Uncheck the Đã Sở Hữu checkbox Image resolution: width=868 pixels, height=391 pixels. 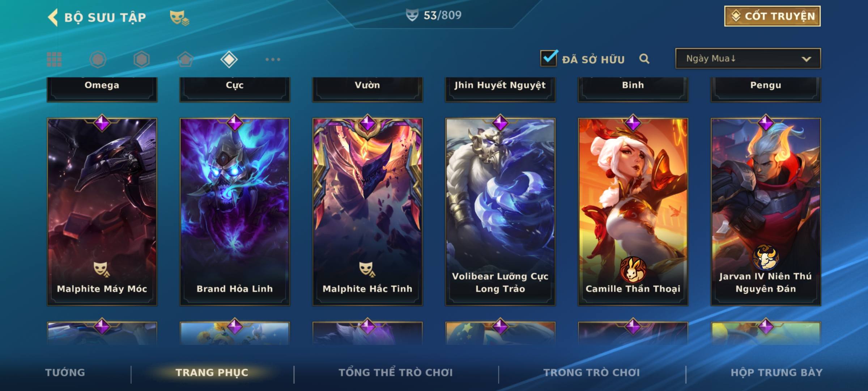pos(549,58)
